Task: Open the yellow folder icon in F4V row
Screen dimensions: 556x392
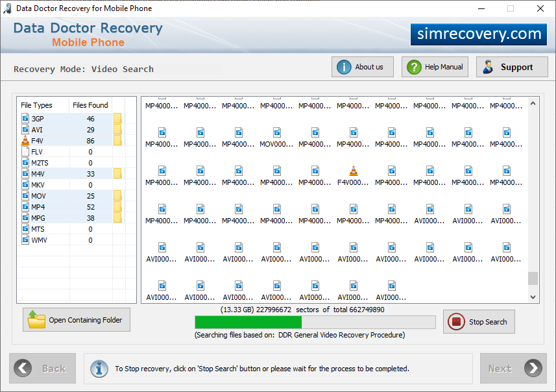Action: coord(117,140)
